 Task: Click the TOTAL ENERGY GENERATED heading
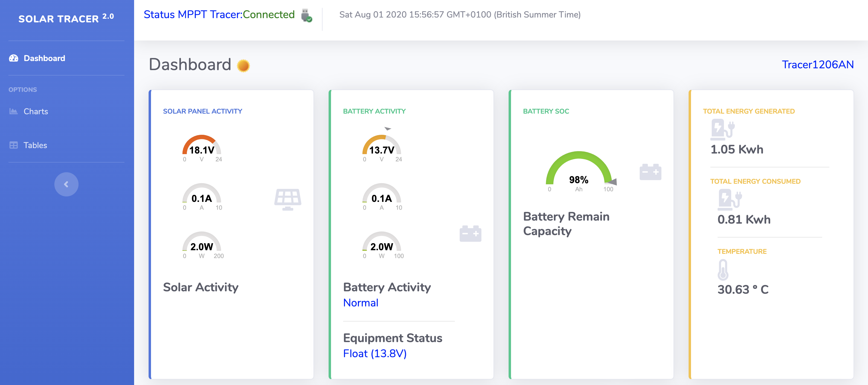pos(749,111)
